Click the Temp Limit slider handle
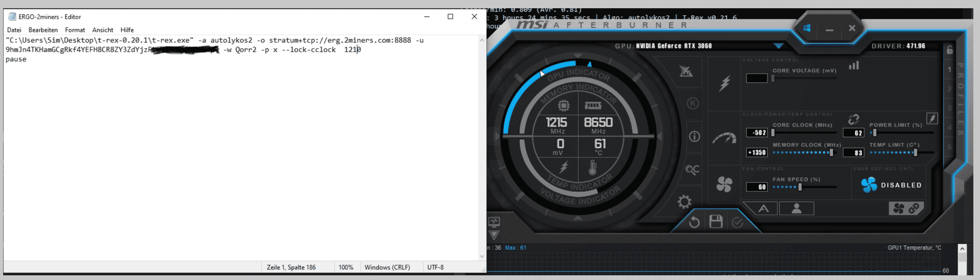 (915, 152)
